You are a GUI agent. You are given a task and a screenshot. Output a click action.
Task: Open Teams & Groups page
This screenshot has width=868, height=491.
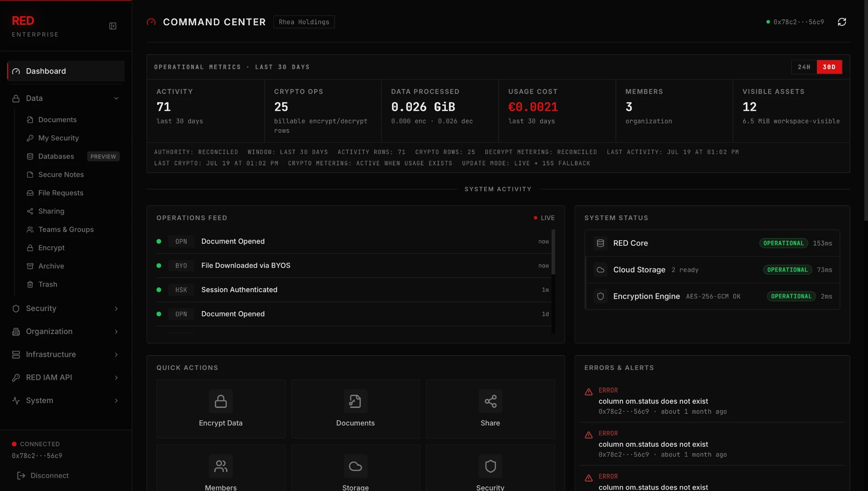[x=66, y=229]
